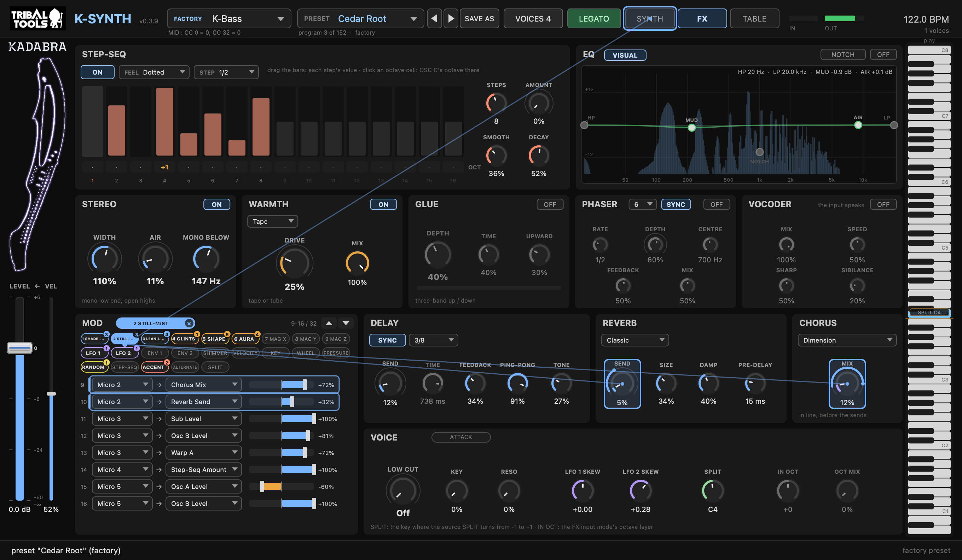The height and width of the screenshot is (560, 962).
Task: Go to the next preset with right arrow
Action: (x=451, y=19)
